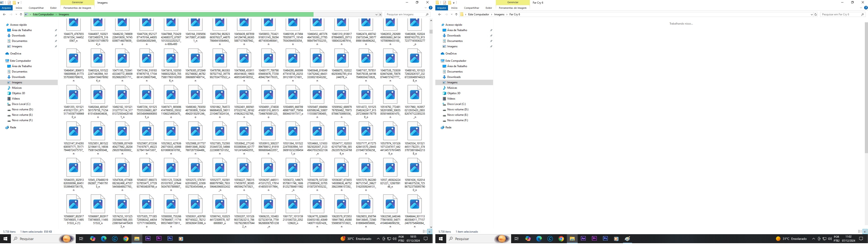
Task: Open address bar dropdown in Imagens window
Action: click(376, 14)
